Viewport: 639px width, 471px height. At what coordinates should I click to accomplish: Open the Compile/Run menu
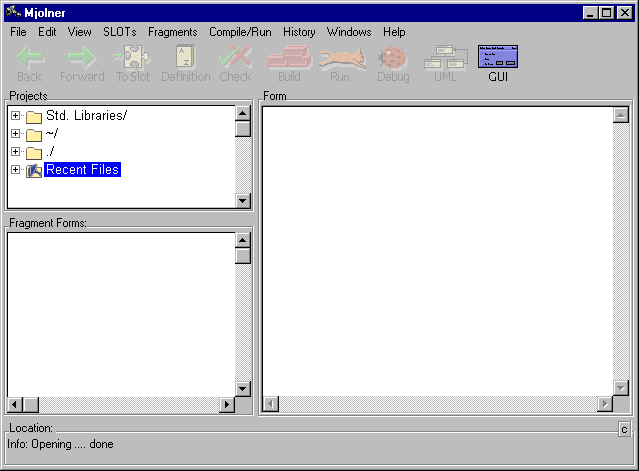tap(240, 32)
